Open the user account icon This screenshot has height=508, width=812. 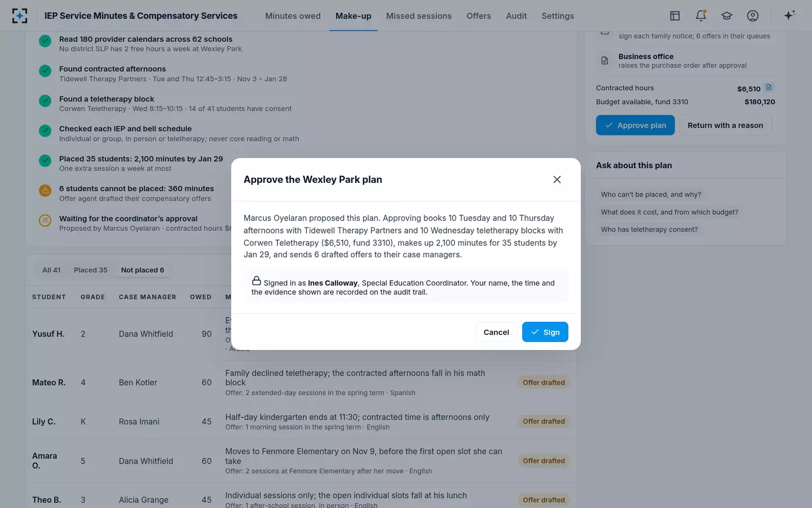click(x=753, y=16)
